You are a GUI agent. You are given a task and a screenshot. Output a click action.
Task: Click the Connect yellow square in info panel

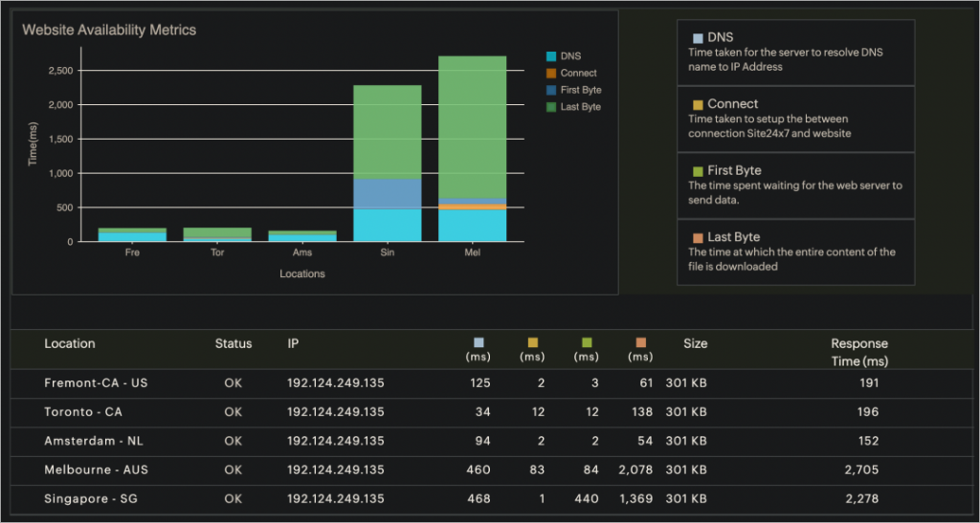point(698,105)
